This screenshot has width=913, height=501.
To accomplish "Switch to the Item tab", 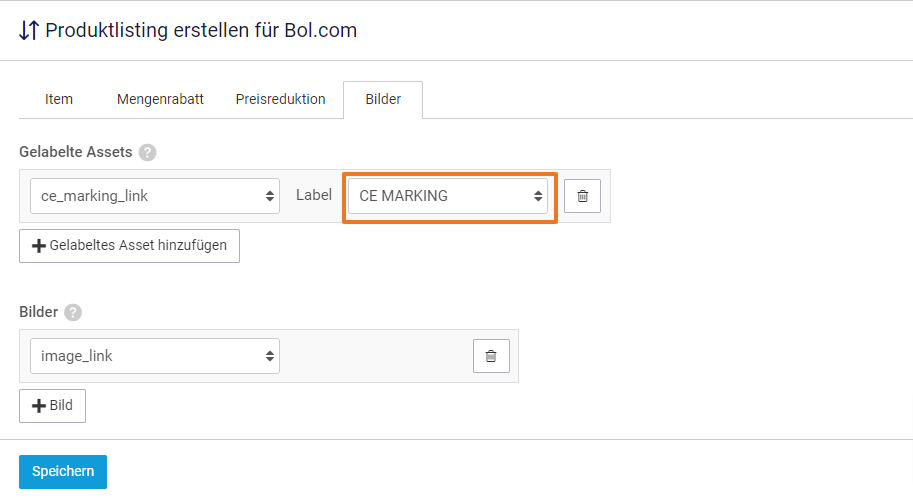I will click(x=59, y=100).
